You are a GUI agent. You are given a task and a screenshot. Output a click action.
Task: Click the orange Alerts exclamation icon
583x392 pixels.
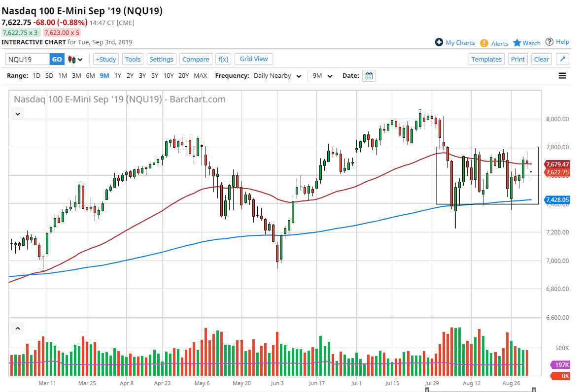[x=484, y=43]
